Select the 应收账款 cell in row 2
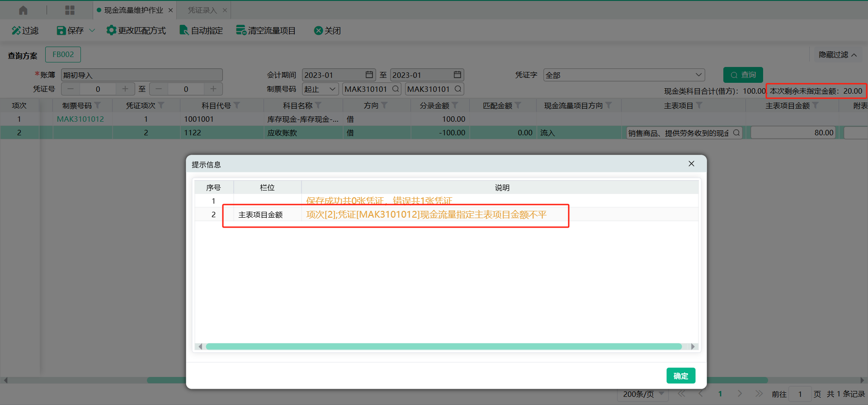This screenshot has width=868, height=405. click(x=303, y=133)
